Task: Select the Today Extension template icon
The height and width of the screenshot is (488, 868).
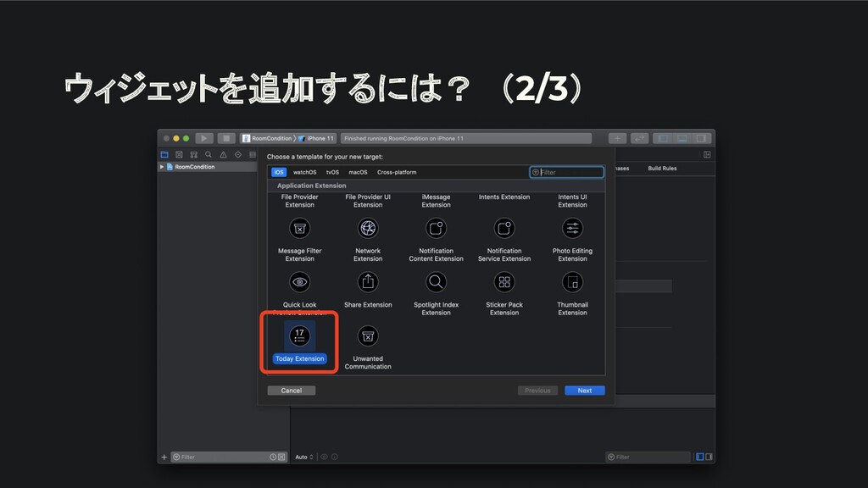Action: [x=299, y=335]
